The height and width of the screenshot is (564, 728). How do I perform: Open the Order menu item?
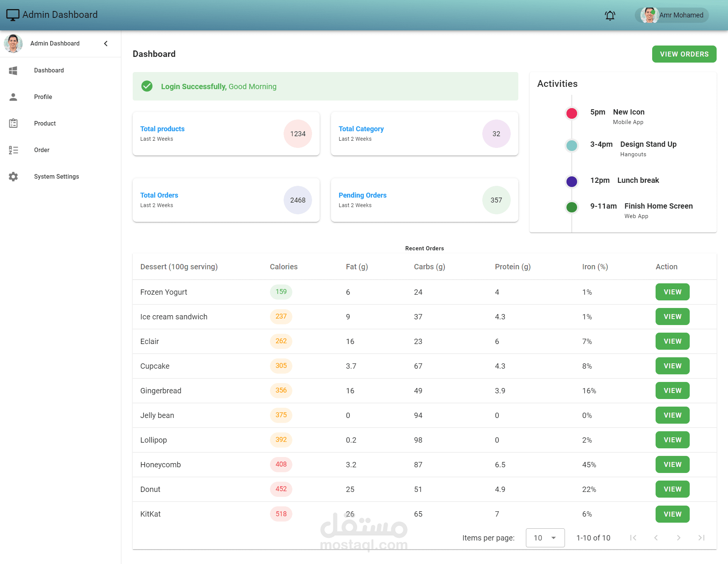42,150
